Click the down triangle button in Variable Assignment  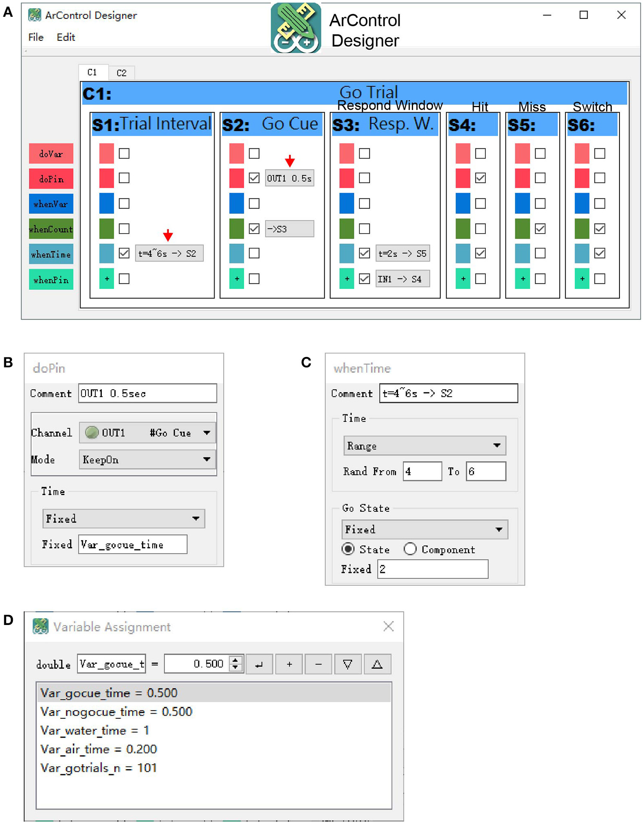(347, 664)
